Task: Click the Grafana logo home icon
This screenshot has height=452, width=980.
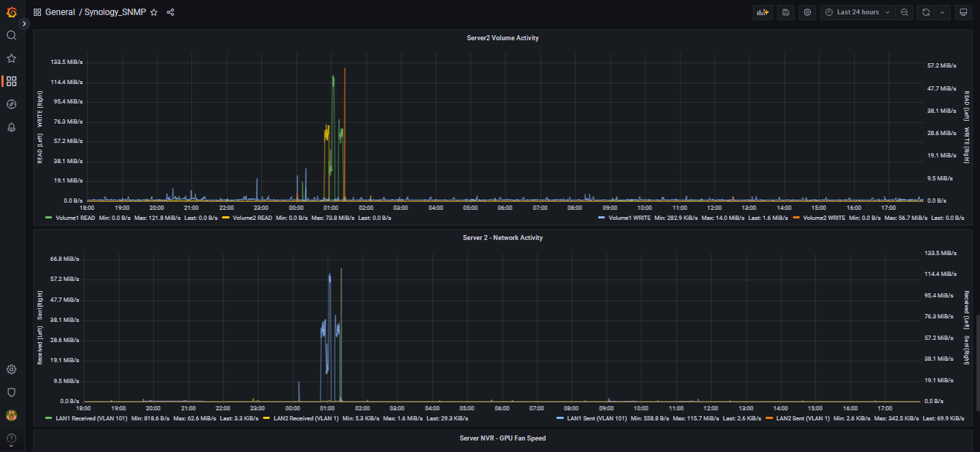Action: coord(12,12)
